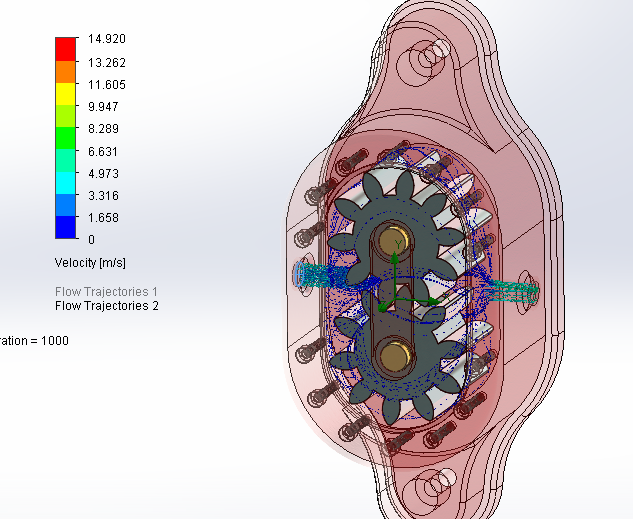
Task: Select the 8.289 legend tick label
Action: pos(103,129)
